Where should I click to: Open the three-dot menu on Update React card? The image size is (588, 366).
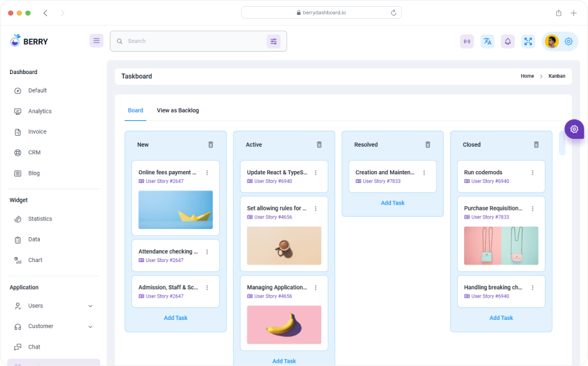click(x=316, y=173)
